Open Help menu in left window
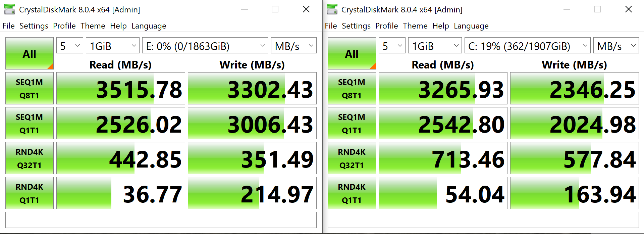 (118, 26)
